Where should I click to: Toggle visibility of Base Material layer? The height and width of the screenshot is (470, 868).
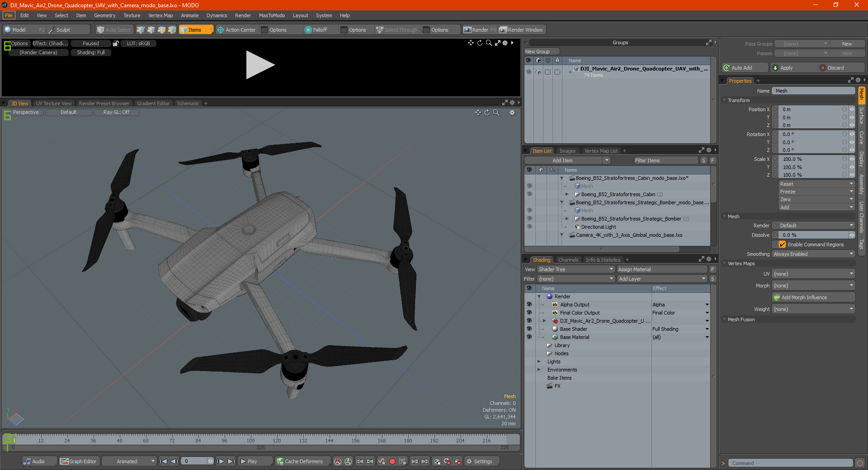(529, 337)
